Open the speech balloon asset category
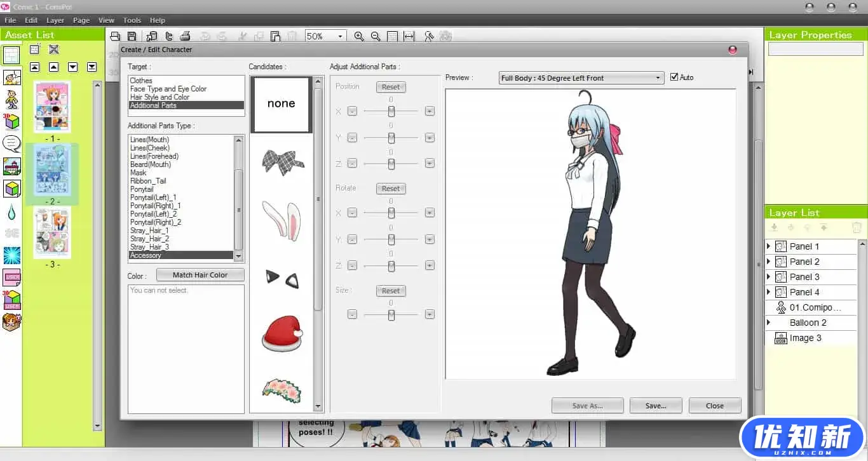 point(11,144)
